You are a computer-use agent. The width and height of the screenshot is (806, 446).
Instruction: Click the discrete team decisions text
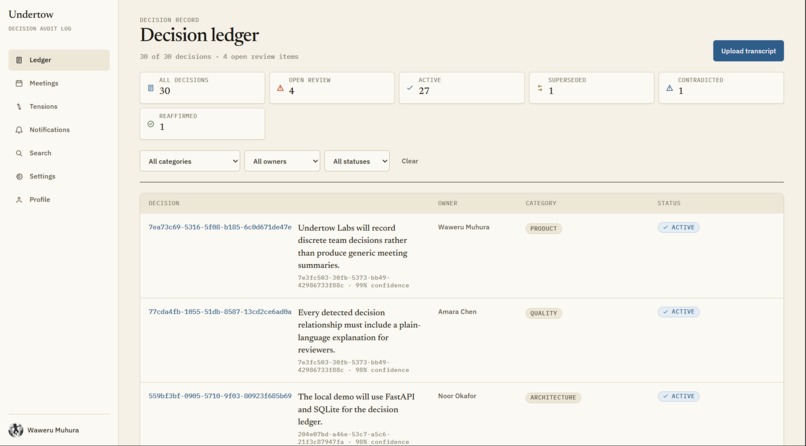coord(353,247)
